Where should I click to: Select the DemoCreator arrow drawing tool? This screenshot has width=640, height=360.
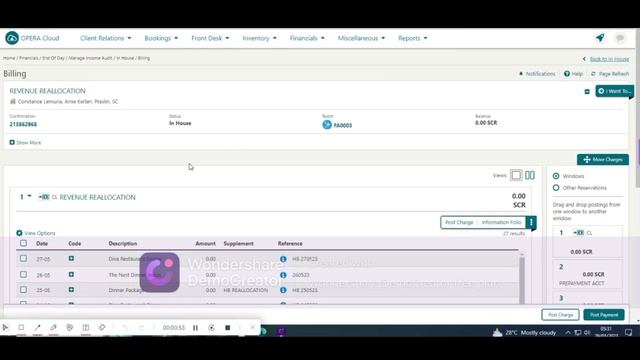(38, 327)
